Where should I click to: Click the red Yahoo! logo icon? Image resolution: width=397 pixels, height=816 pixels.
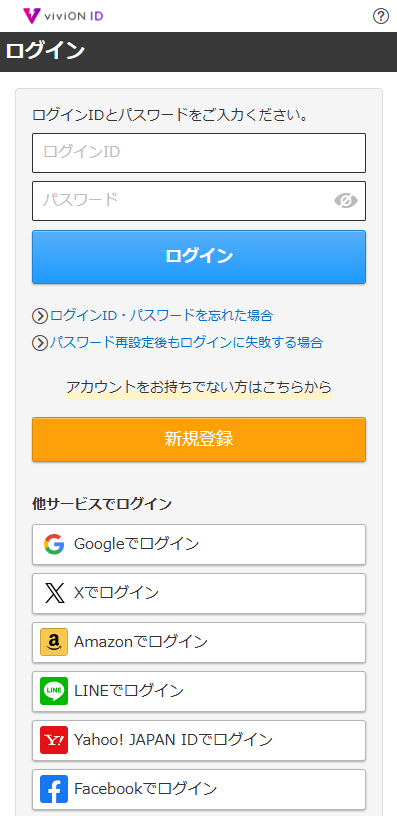tap(54, 740)
